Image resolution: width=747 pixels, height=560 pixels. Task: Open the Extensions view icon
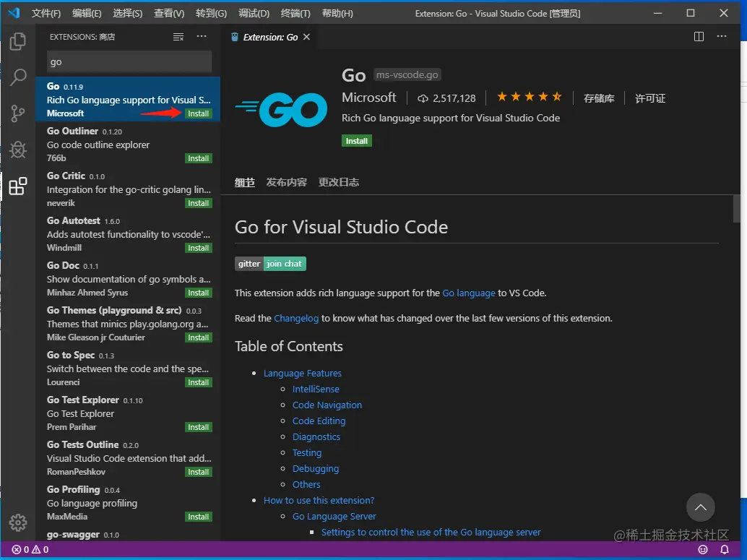tap(18, 186)
